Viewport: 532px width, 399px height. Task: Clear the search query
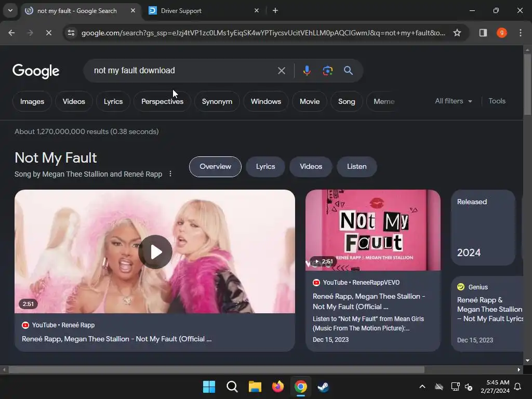[281, 71]
